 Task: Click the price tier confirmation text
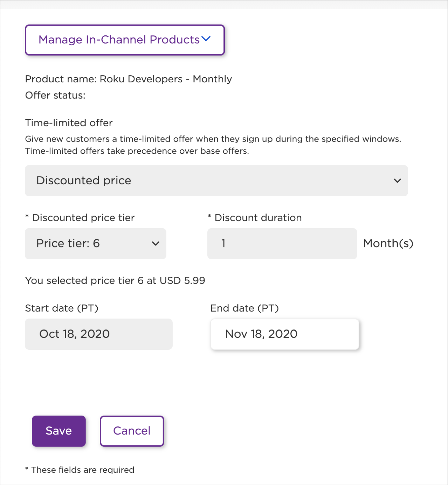point(115,280)
